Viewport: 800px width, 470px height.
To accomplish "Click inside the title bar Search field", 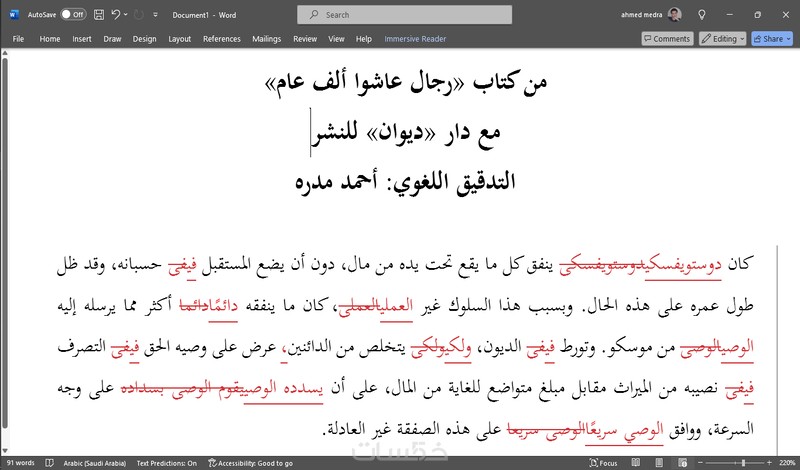I will point(404,15).
